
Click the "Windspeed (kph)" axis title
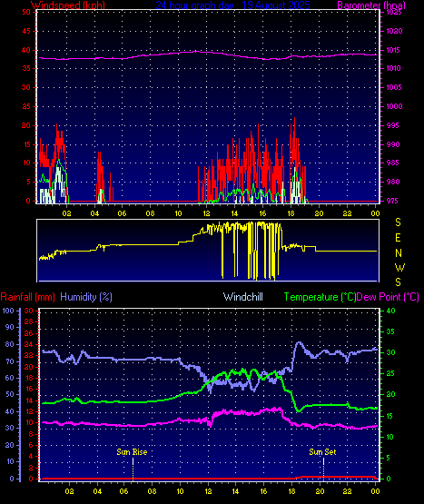(x=68, y=5)
